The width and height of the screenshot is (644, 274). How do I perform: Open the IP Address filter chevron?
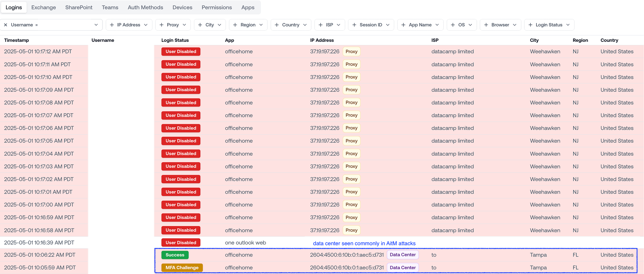pyautogui.click(x=146, y=25)
